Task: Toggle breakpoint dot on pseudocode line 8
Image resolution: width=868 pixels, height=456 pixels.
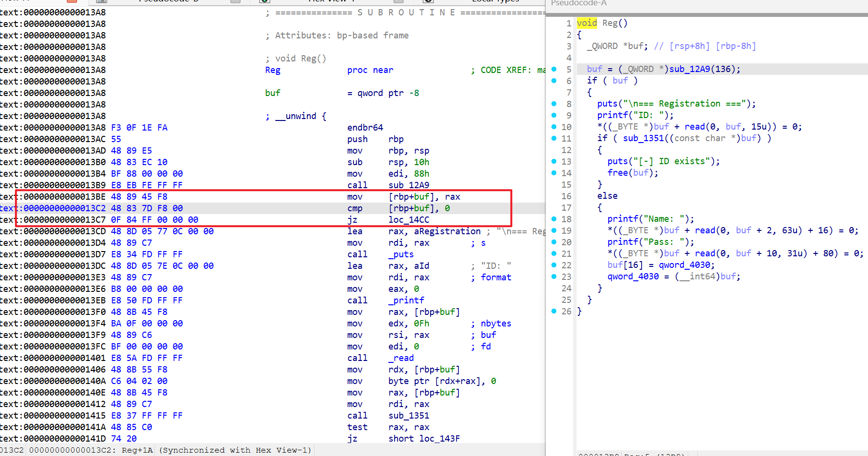Action: click(554, 104)
